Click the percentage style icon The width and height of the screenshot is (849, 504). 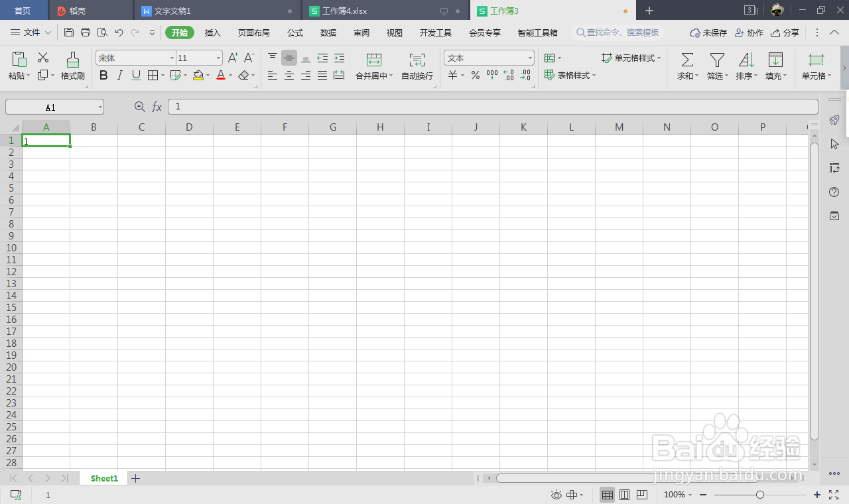(x=476, y=75)
